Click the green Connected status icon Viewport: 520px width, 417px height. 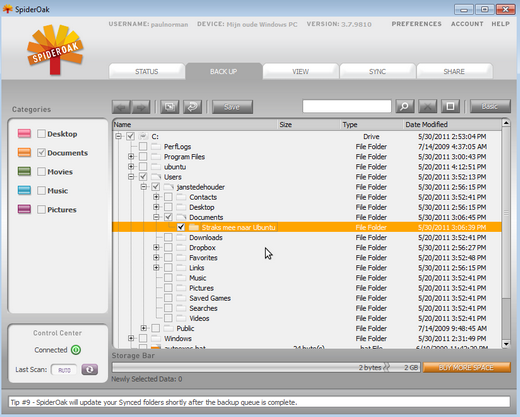[76, 350]
